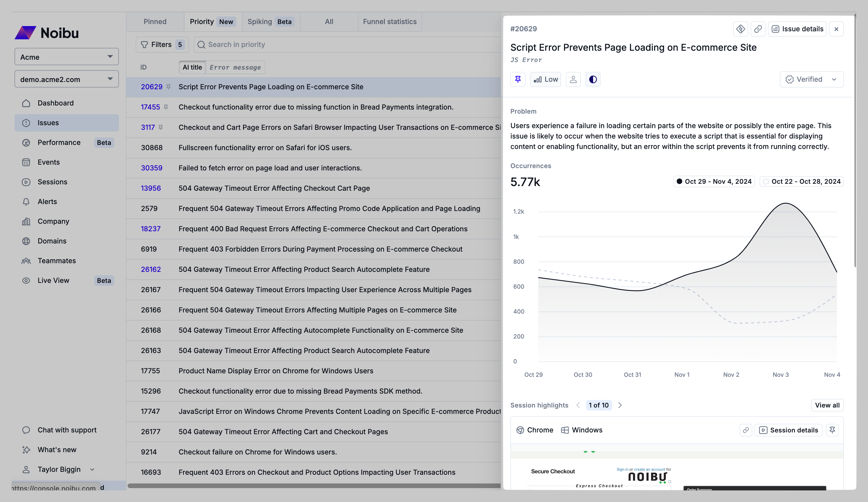Switch column to Error message

coord(235,68)
